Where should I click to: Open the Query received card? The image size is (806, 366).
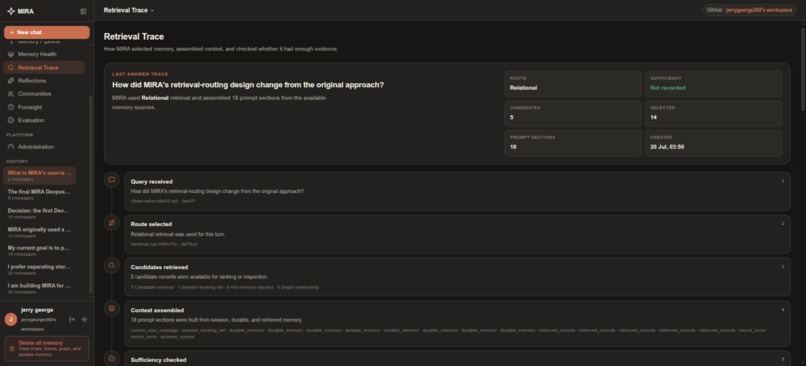click(x=457, y=191)
